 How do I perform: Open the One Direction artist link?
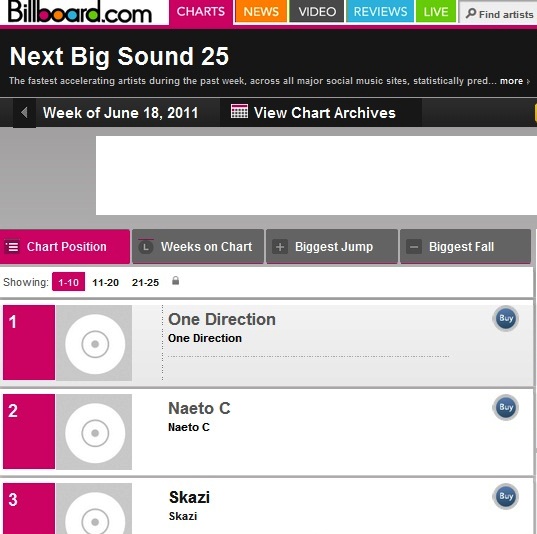[222, 320]
